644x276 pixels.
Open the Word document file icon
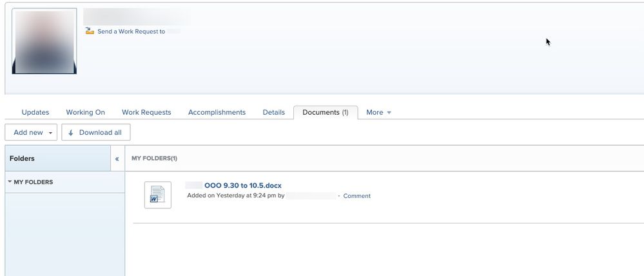click(x=157, y=195)
